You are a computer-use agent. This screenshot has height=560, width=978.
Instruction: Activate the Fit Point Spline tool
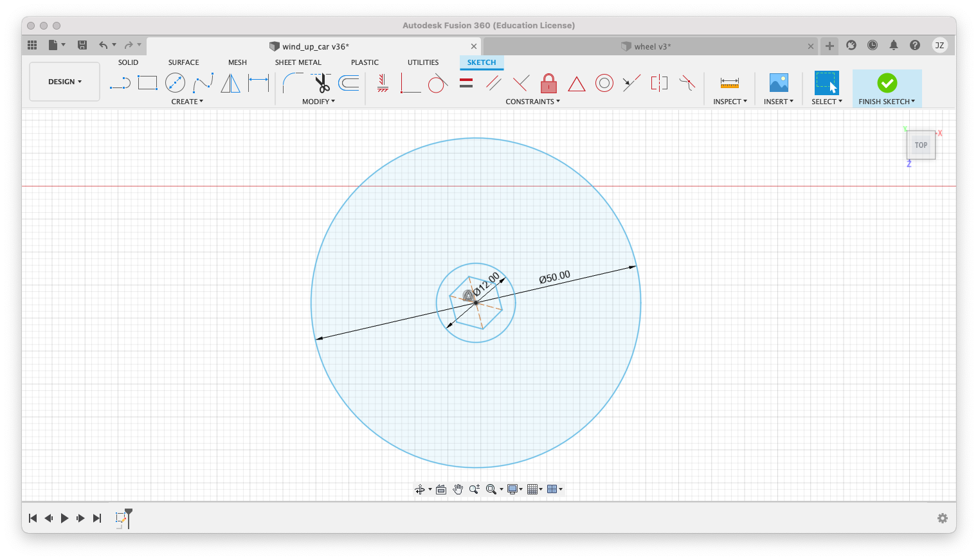(203, 83)
